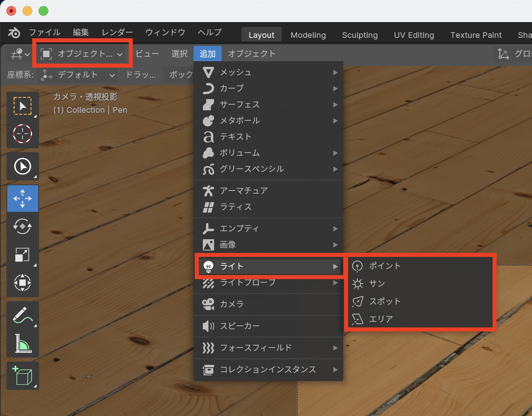
Task: Choose スポット from the light submenu
Action: pos(384,301)
